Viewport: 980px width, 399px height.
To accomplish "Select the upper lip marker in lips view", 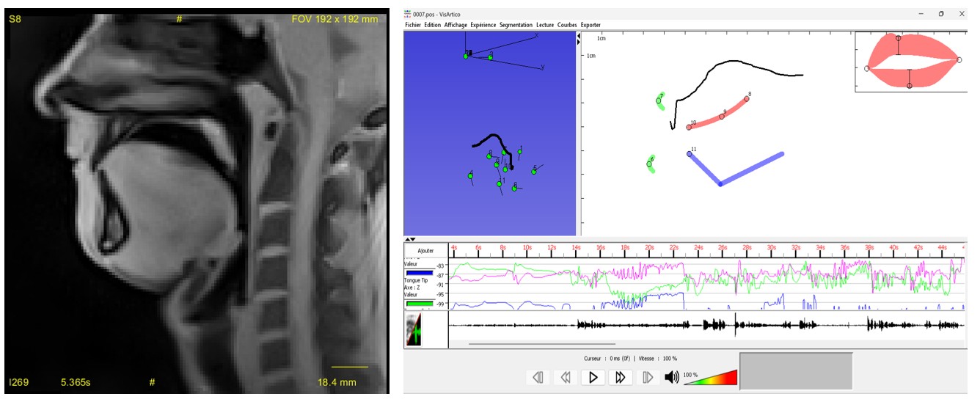I will [x=899, y=38].
